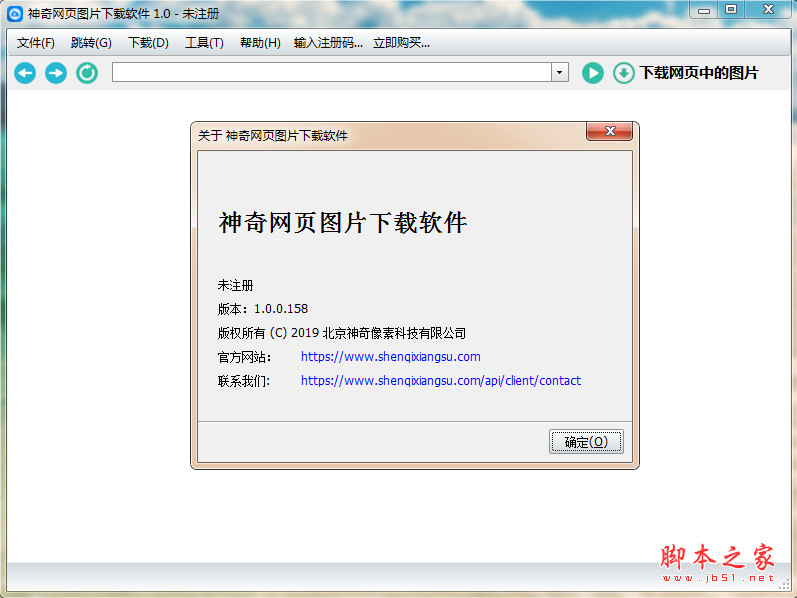
Task: Open the 帮助(H) menu
Action: pyautogui.click(x=260, y=43)
